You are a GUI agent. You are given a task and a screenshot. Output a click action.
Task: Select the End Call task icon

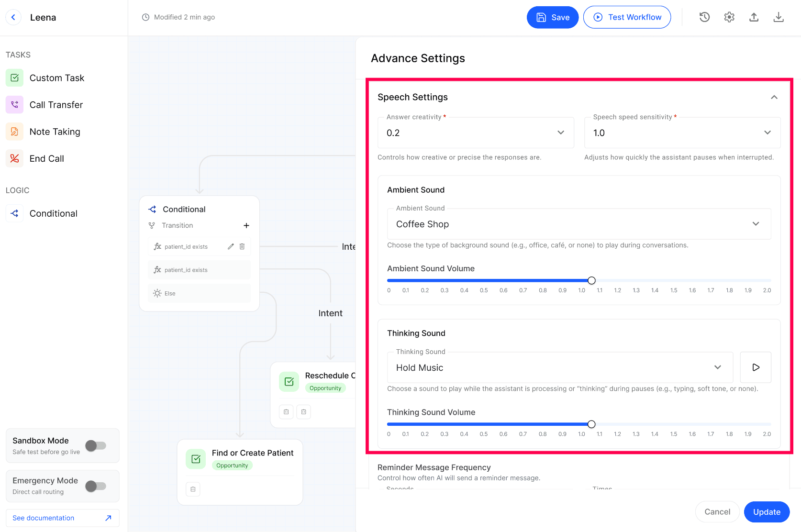click(x=15, y=158)
